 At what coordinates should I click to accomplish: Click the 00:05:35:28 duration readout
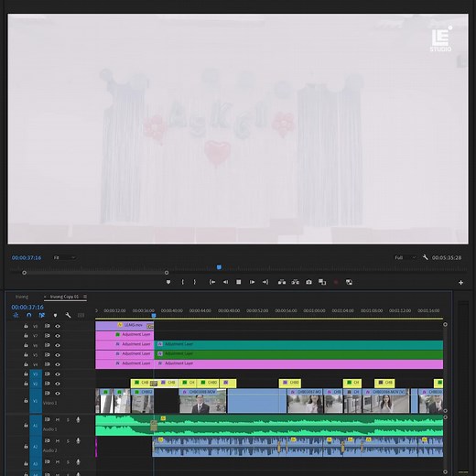pos(447,258)
